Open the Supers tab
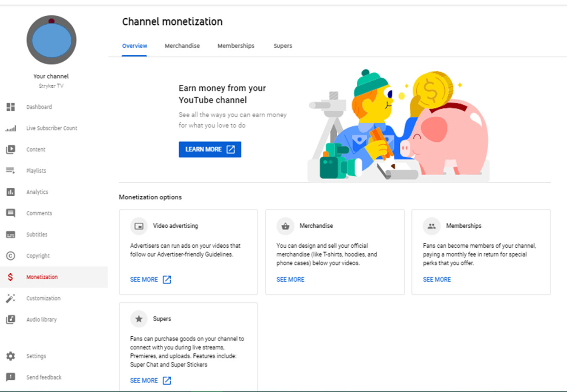The height and width of the screenshot is (392, 567). click(283, 46)
